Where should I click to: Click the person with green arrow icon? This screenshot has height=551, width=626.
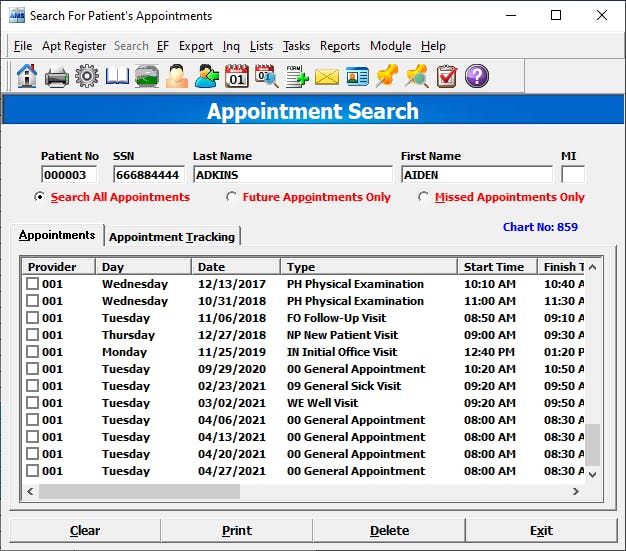[207, 76]
